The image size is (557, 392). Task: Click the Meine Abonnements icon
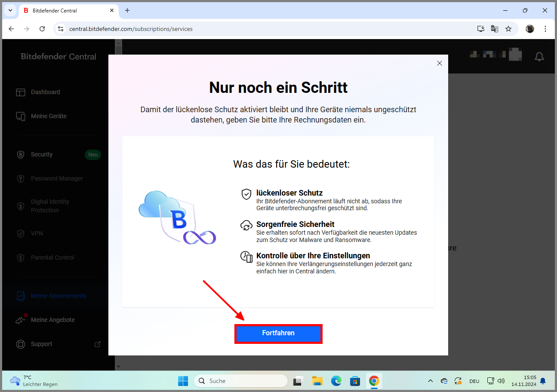[x=21, y=296]
